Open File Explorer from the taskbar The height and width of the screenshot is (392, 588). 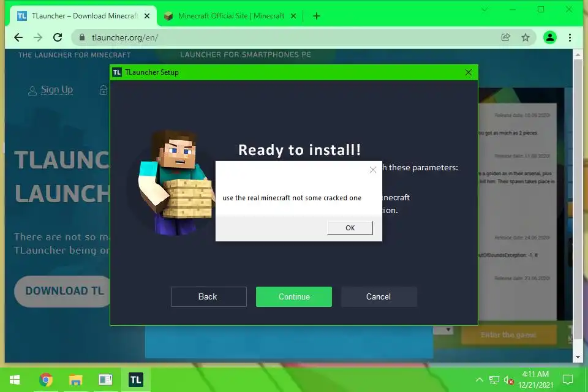click(x=76, y=380)
